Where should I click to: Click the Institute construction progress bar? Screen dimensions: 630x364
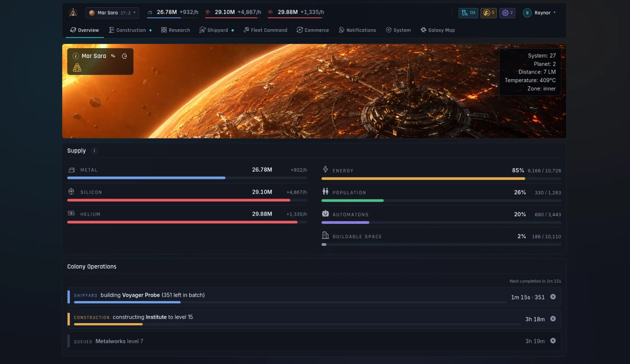(297, 324)
